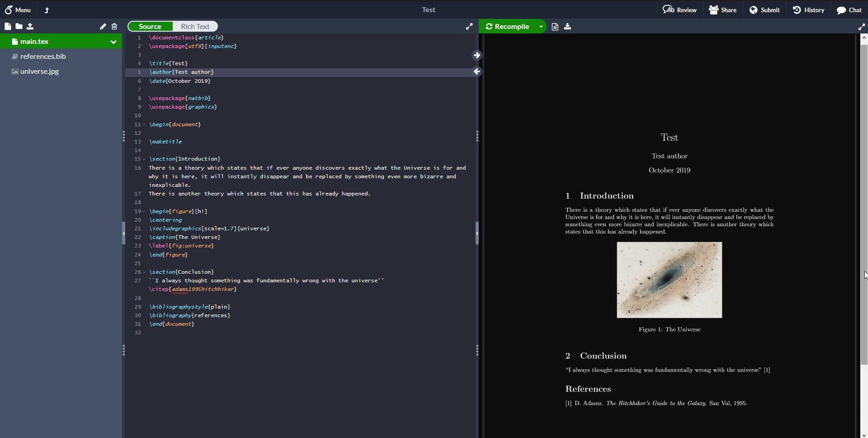Jump to source using the PDF sync arrow
The image size is (868, 438).
pyautogui.click(x=477, y=71)
